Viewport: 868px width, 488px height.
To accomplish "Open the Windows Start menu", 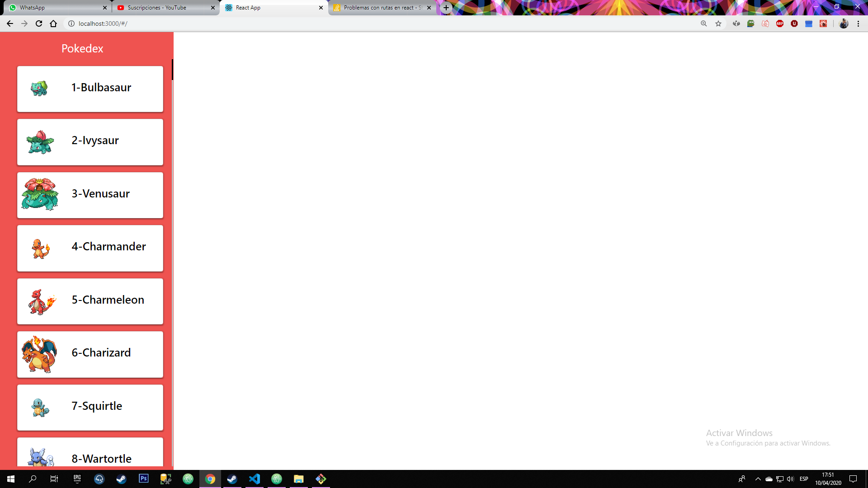I will pyautogui.click(x=11, y=479).
